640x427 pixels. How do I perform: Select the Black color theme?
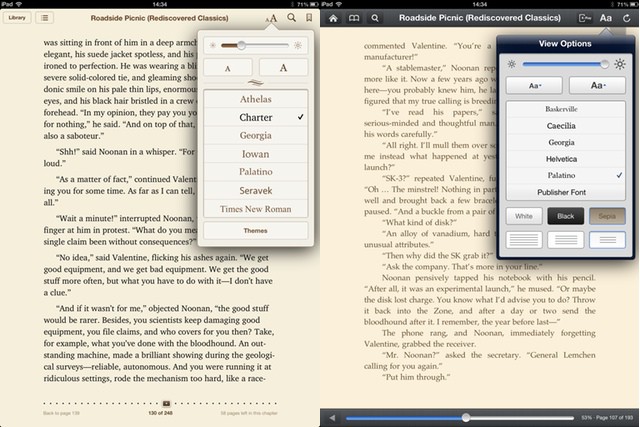point(566,215)
